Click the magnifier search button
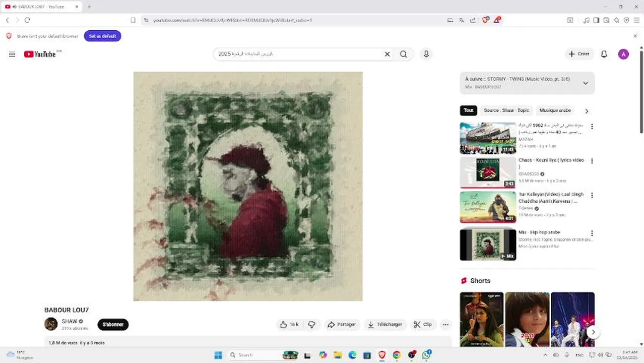This screenshot has height=363, width=644. tap(404, 54)
